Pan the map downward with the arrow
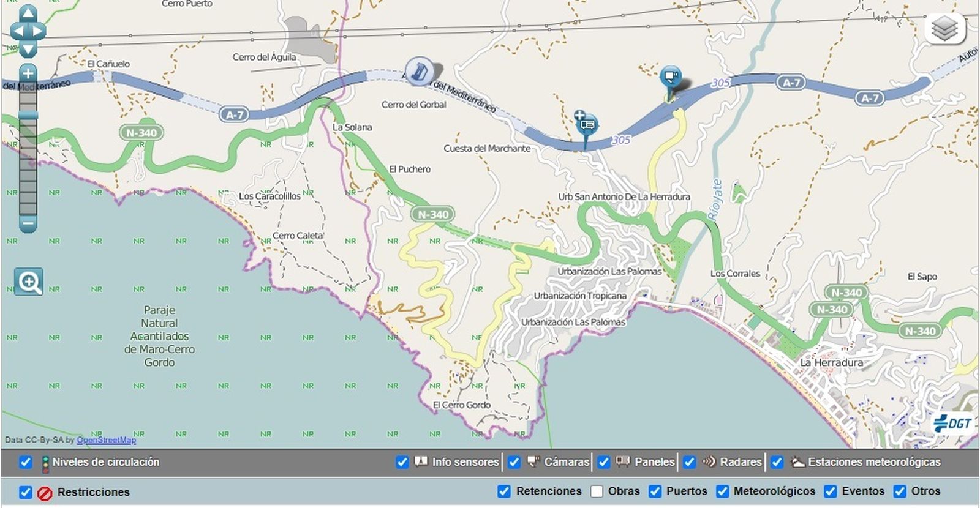This screenshot has height=508, width=980. tap(28, 48)
